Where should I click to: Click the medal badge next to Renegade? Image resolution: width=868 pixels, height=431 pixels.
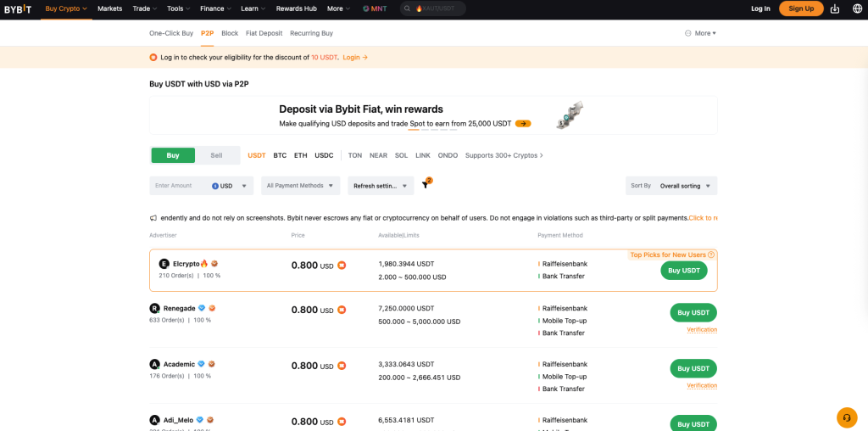(211, 308)
